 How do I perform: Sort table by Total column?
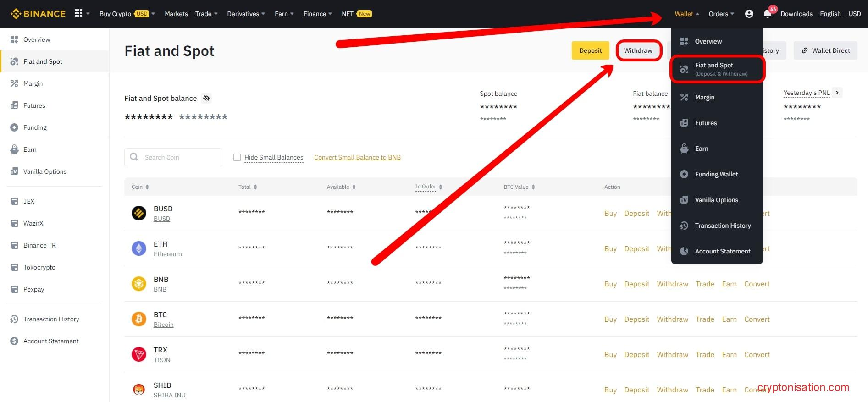pyautogui.click(x=248, y=187)
